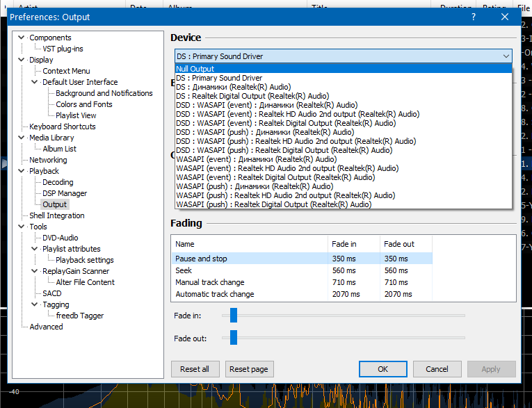The image size is (532, 408).
Task: Select DSD : WASAPI (event) : Динамики entry
Action: (344, 105)
